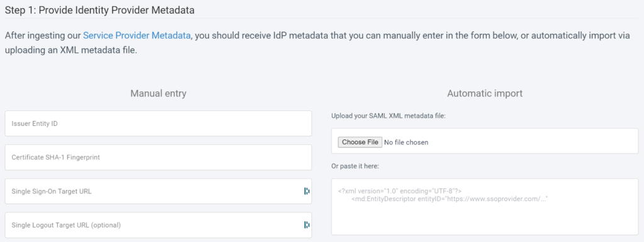Click empty space in the file upload box
The width and height of the screenshot is (644, 242).
(x=534, y=141)
